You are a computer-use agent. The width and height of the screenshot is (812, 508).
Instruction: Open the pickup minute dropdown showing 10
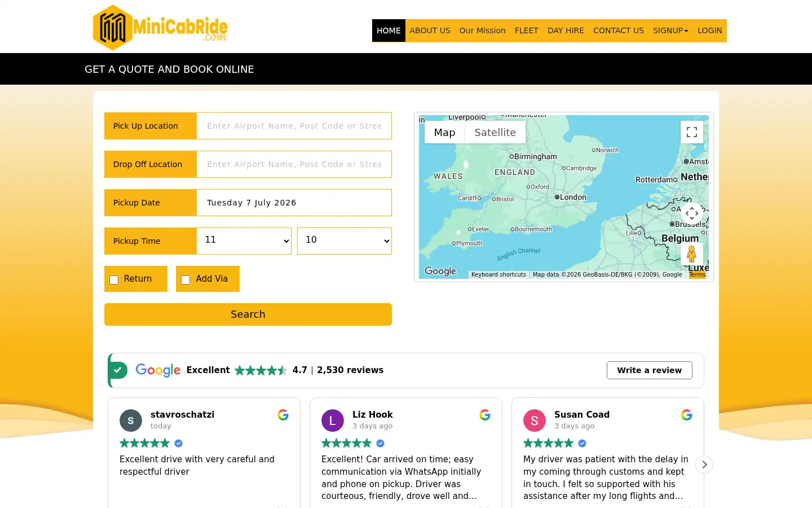[345, 241]
